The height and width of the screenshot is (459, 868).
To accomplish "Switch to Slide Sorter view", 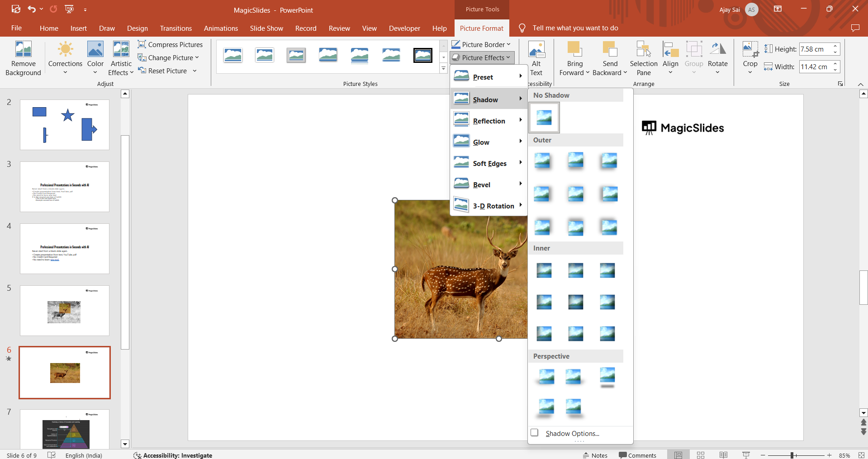I will coord(701,455).
